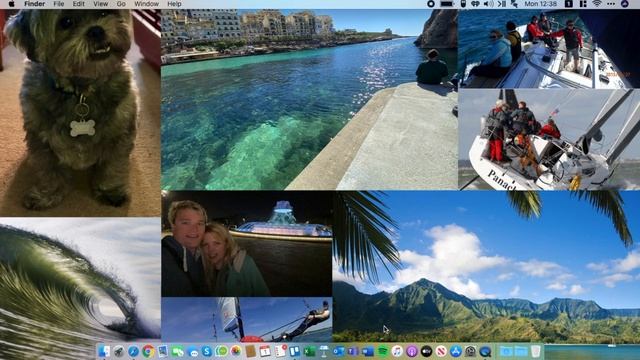This screenshot has height=360, width=640.
Task: Click the Mon 12:38 clock
Action: pos(540,4)
